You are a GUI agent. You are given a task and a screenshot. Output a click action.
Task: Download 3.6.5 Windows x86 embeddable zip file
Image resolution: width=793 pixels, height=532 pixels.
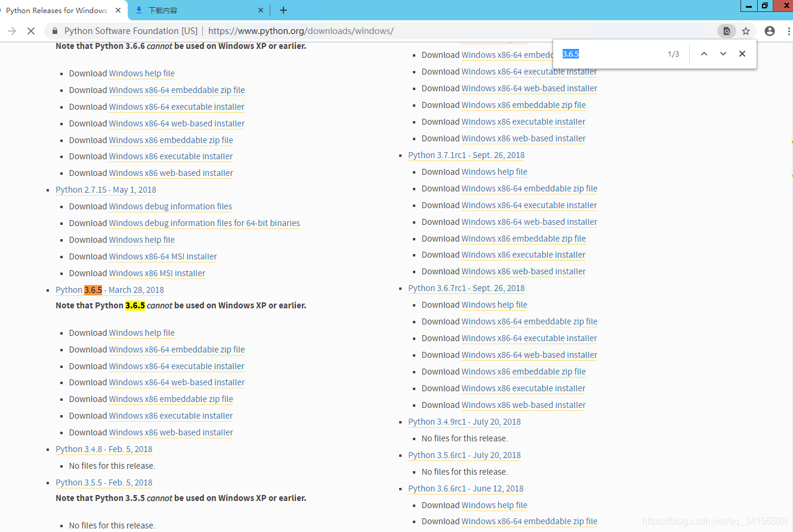(x=171, y=399)
